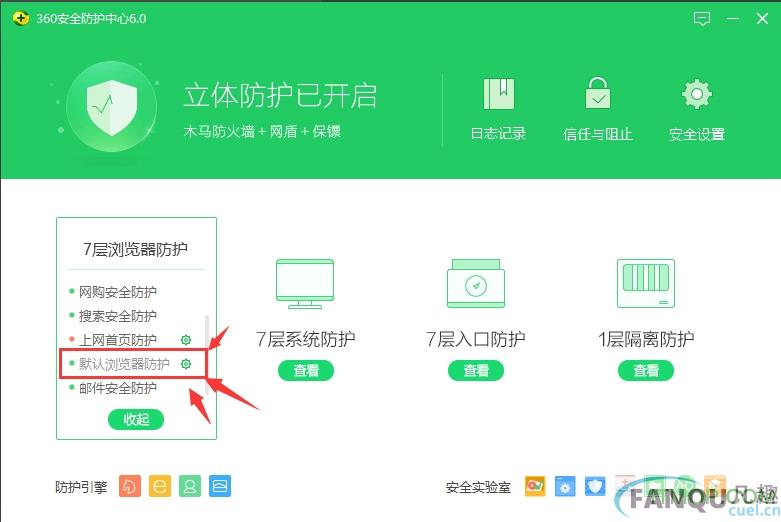Click the 7层入口防护 label
The image size is (781, 522).
(476, 339)
